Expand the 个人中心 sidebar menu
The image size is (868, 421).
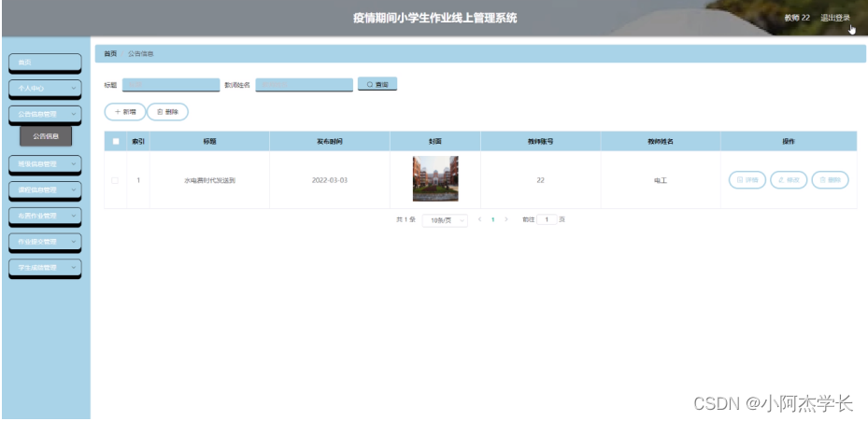pos(45,89)
